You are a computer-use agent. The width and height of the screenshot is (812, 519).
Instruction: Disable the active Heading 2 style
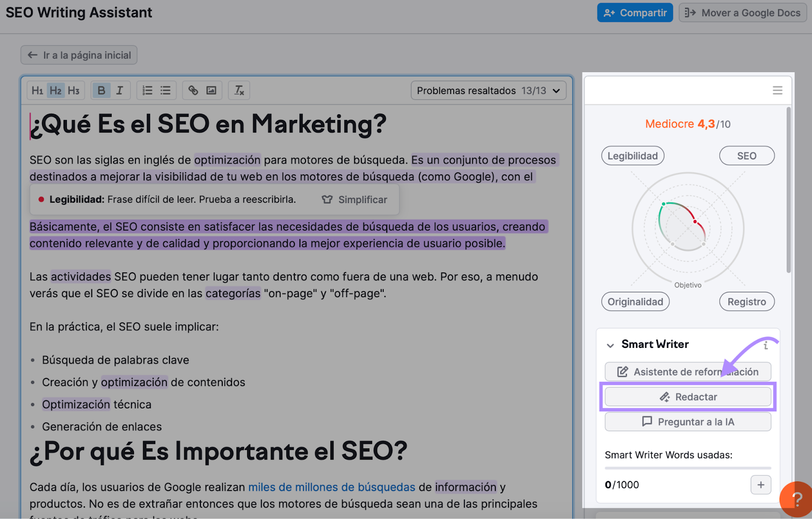(55, 90)
